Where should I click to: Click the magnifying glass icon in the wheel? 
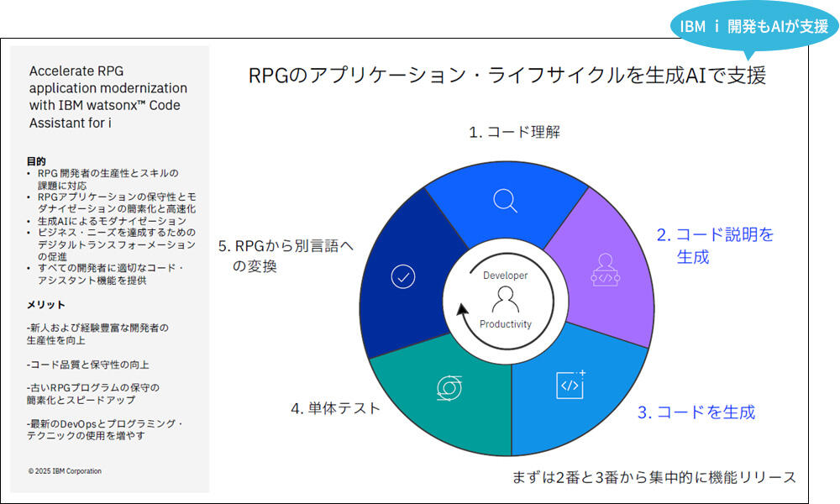tap(505, 201)
